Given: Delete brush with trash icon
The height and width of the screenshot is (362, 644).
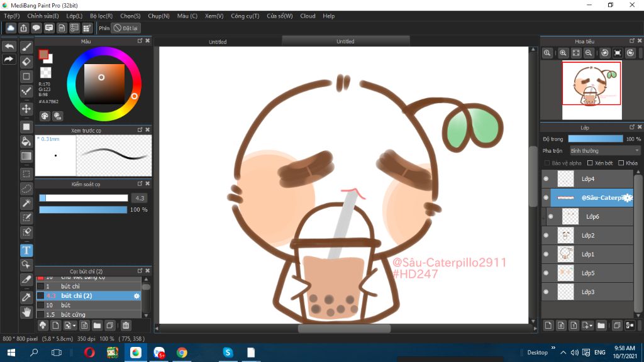Looking at the screenshot, I should click(x=126, y=326).
